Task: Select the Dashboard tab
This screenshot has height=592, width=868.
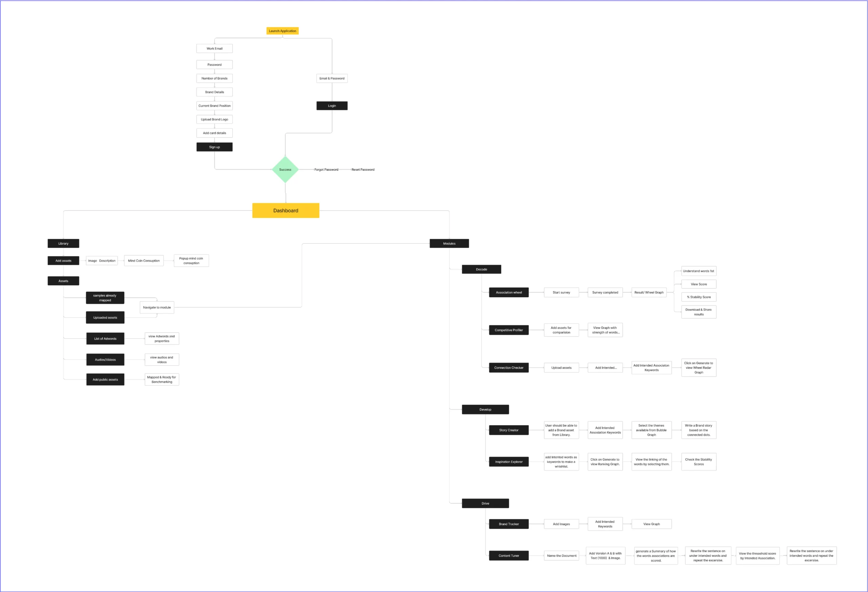Action: point(284,211)
